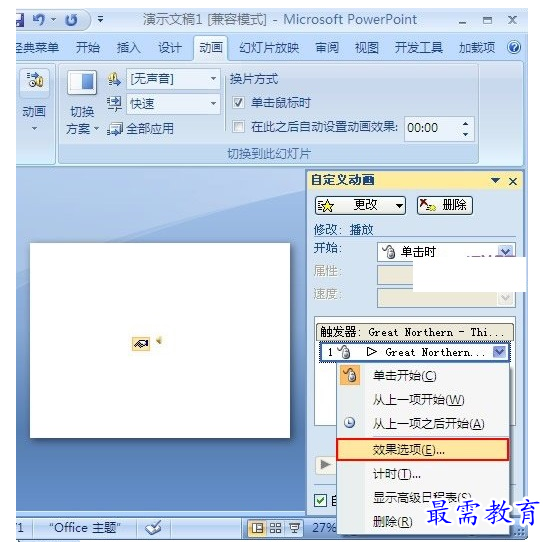
Task: Open the 插入 ribbon tab
Action: [x=128, y=47]
